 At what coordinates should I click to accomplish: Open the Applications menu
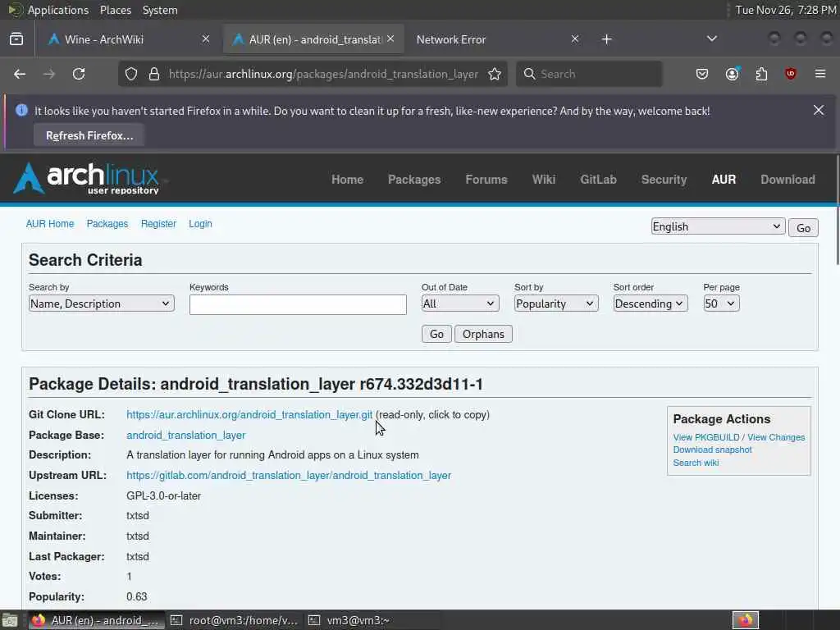click(x=58, y=10)
